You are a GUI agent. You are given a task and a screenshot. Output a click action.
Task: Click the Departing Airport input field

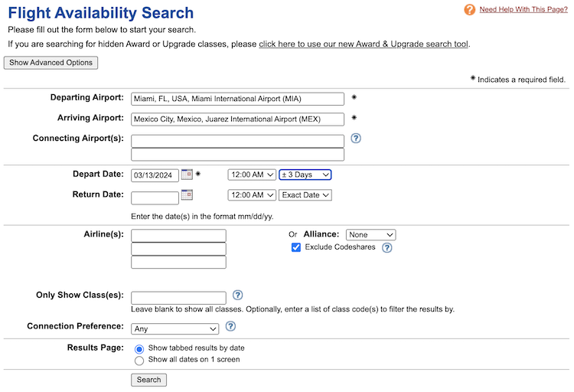pyautogui.click(x=237, y=99)
